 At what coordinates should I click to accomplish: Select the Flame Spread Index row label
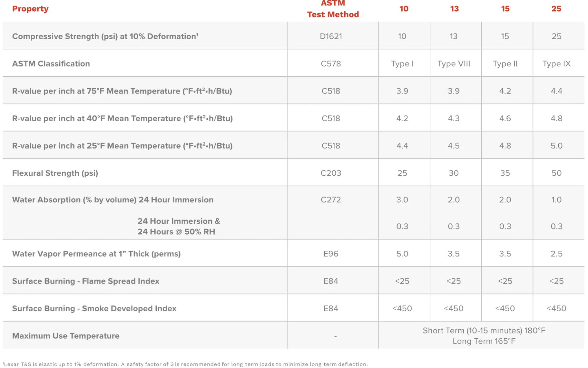[x=86, y=281]
